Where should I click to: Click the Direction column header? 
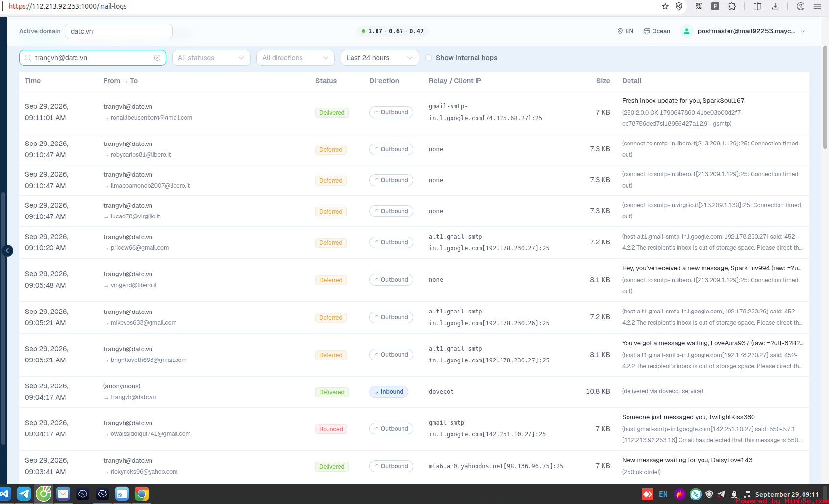point(384,81)
